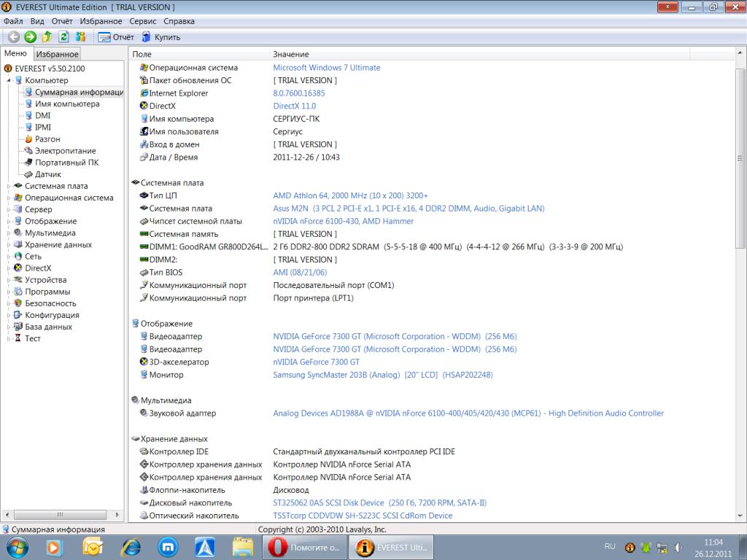Open the Windows Start menu

pos(18,547)
